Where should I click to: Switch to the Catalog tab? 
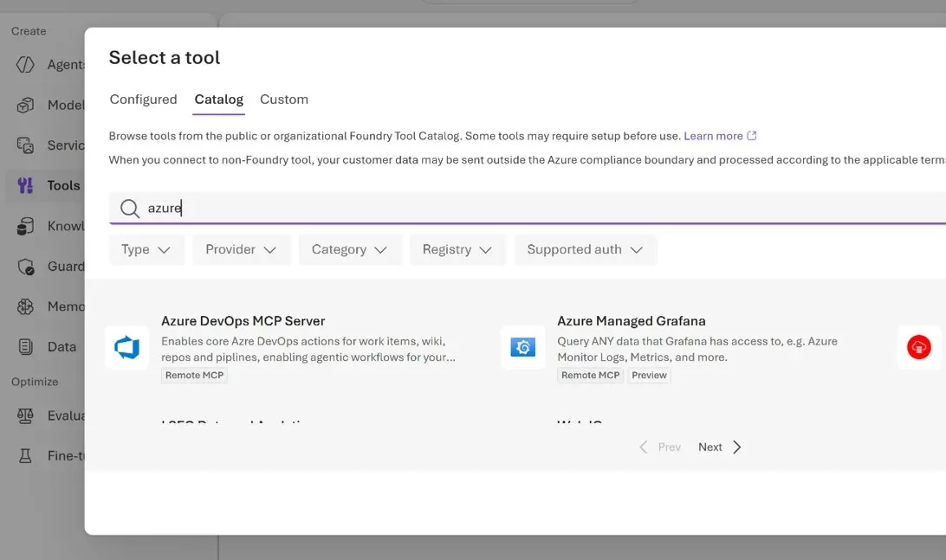pyautogui.click(x=219, y=100)
